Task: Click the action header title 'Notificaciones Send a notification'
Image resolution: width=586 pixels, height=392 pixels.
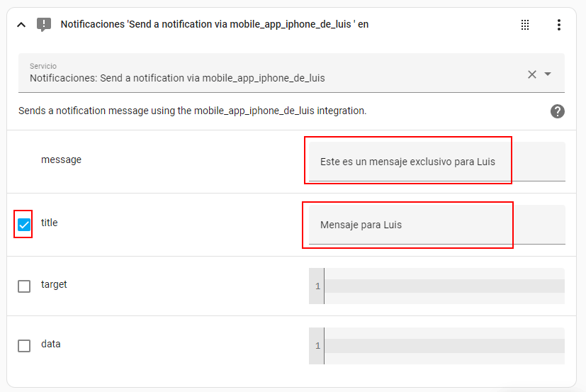Action: pos(214,24)
